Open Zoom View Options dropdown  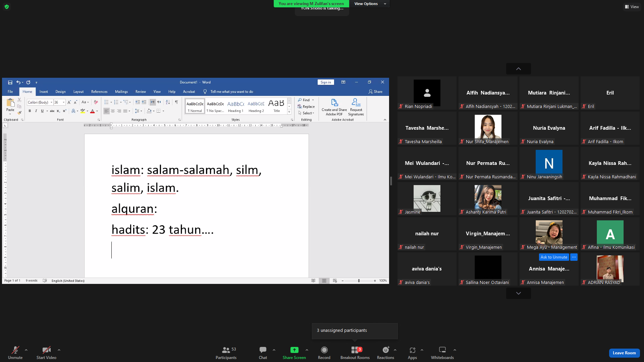point(370,4)
